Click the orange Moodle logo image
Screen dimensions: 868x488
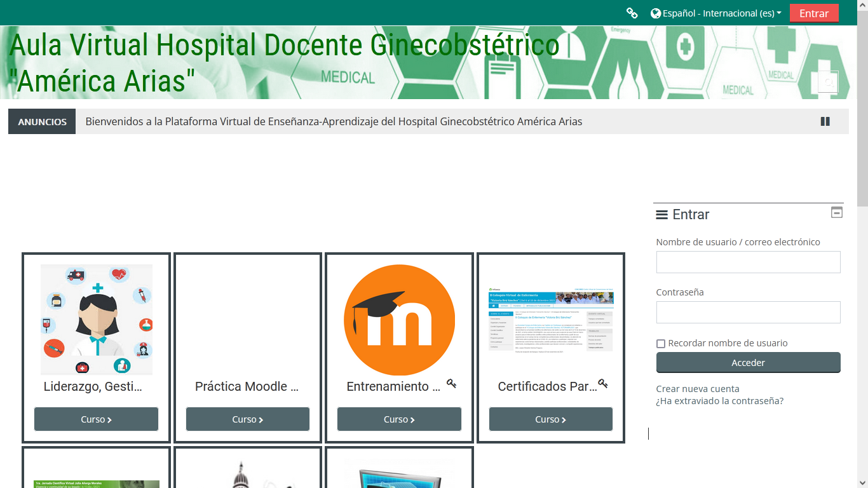pyautogui.click(x=399, y=320)
